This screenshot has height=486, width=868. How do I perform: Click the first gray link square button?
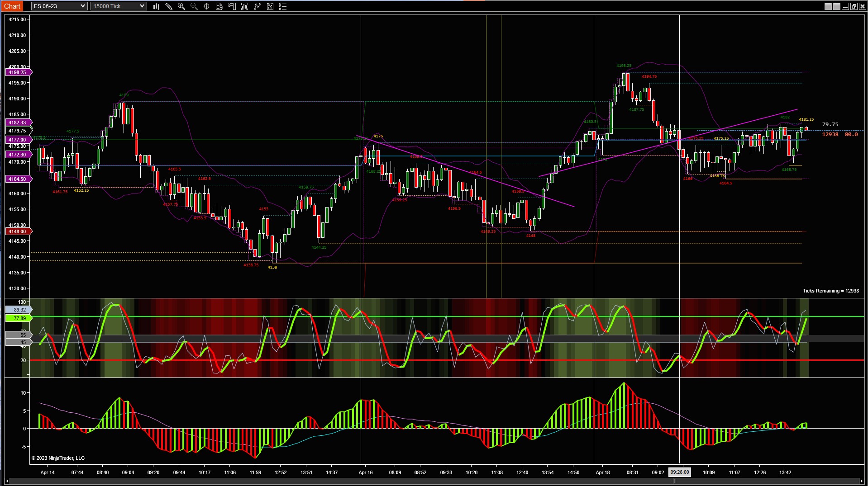click(828, 6)
